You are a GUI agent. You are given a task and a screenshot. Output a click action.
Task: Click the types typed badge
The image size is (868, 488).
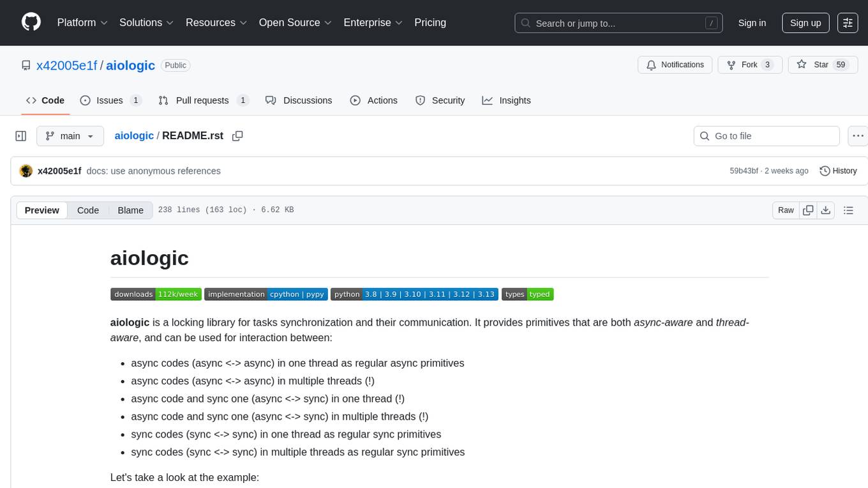click(x=527, y=294)
